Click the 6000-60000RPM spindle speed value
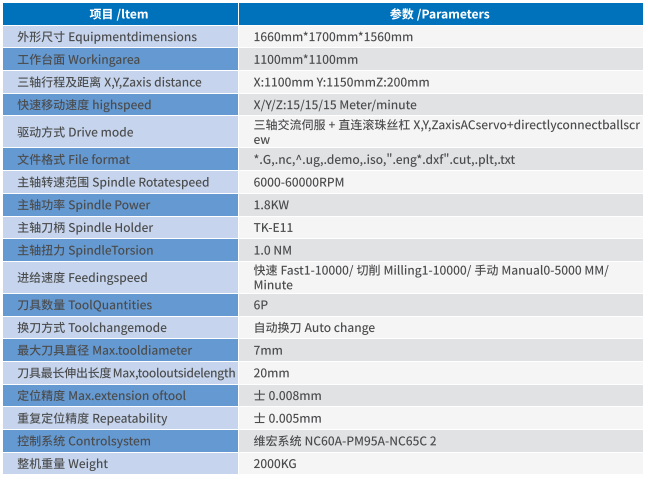Image resolution: width=648 pixels, height=480 pixels. (299, 183)
